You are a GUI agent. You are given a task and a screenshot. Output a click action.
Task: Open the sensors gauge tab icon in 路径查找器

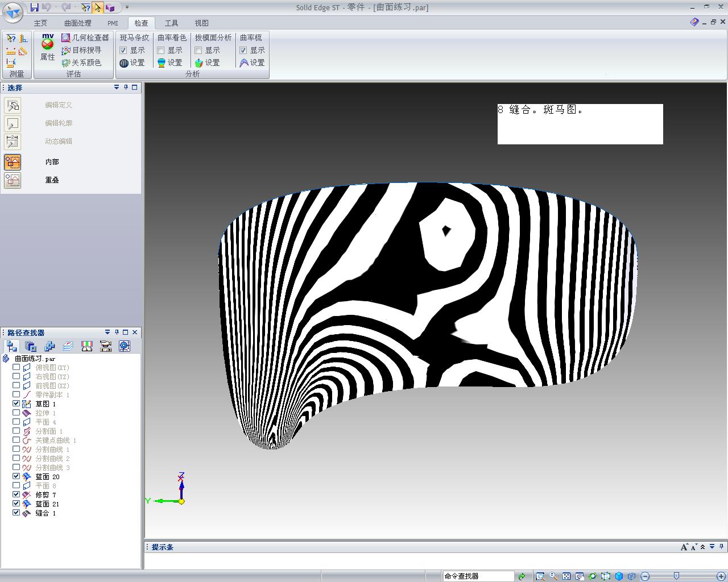point(87,346)
